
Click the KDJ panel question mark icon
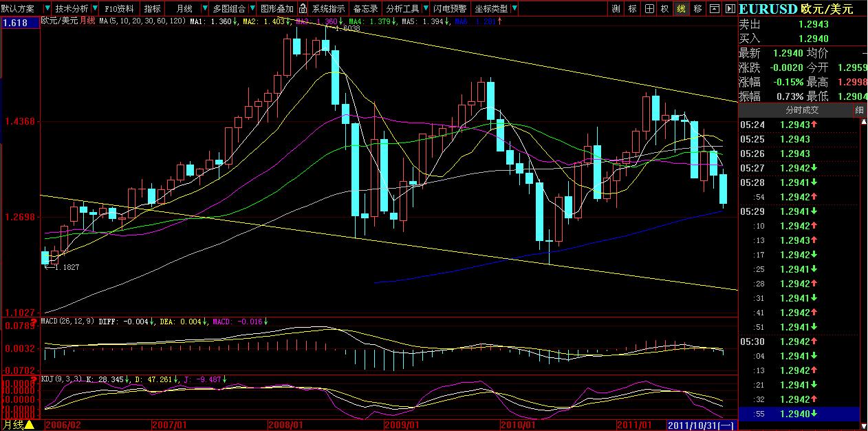[x=34, y=381]
